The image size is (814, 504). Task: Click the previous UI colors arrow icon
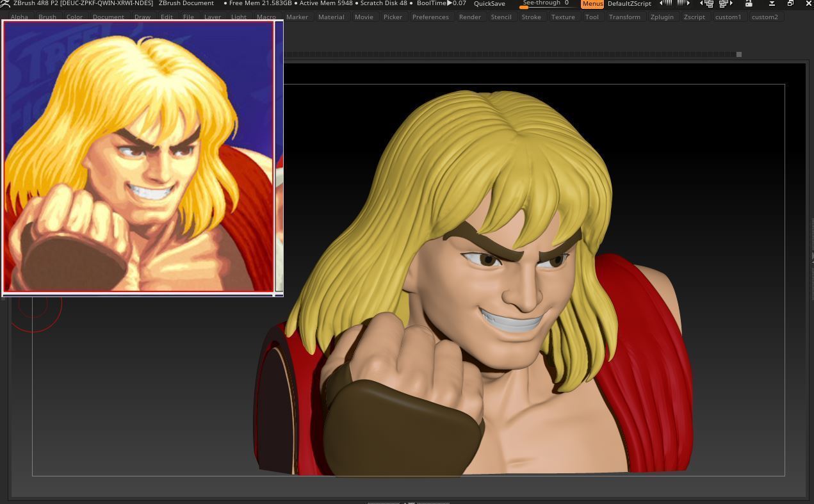[x=666, y=3]
